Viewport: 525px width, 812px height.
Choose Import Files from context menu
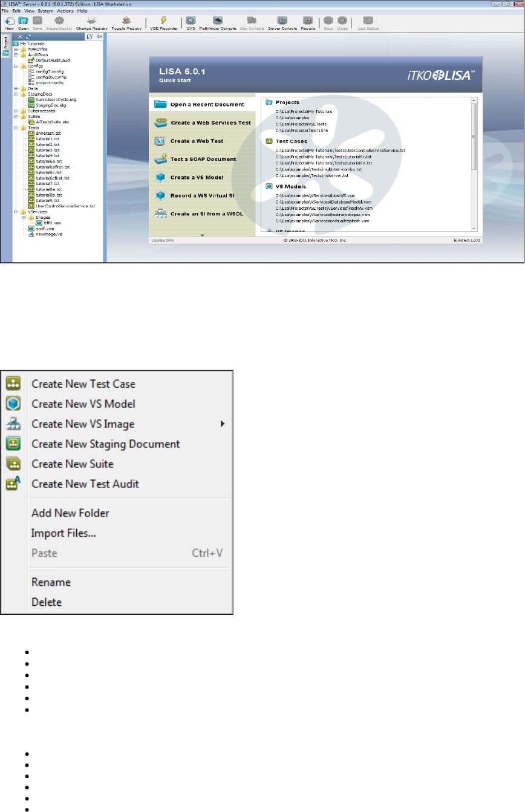click(64, 533)
